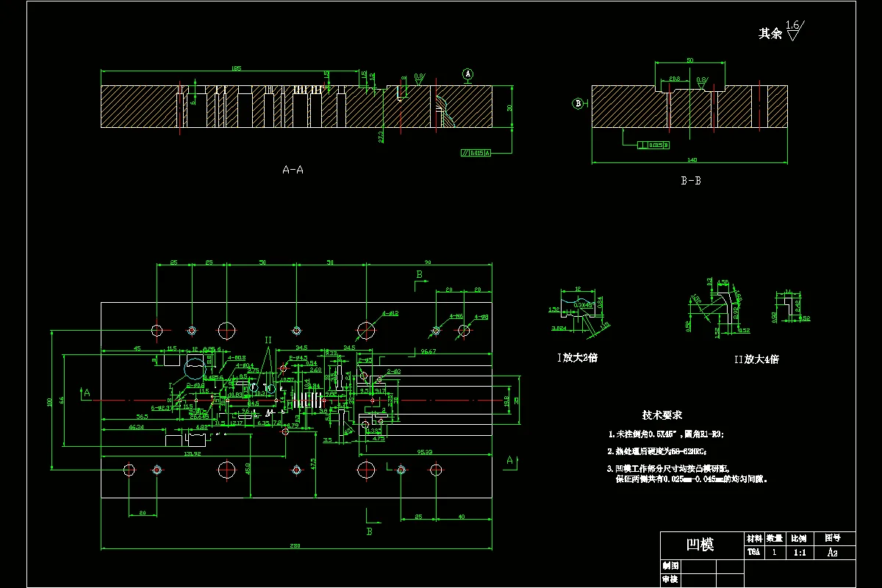This screenshot has height=588, width=882.
Task: Select the "96.67" dimension in plan view
Action: pyautogui.click(x=429, y=351)
